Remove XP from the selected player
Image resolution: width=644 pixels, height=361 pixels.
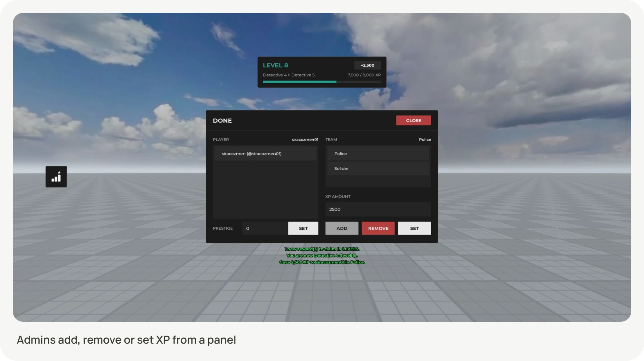378,228
